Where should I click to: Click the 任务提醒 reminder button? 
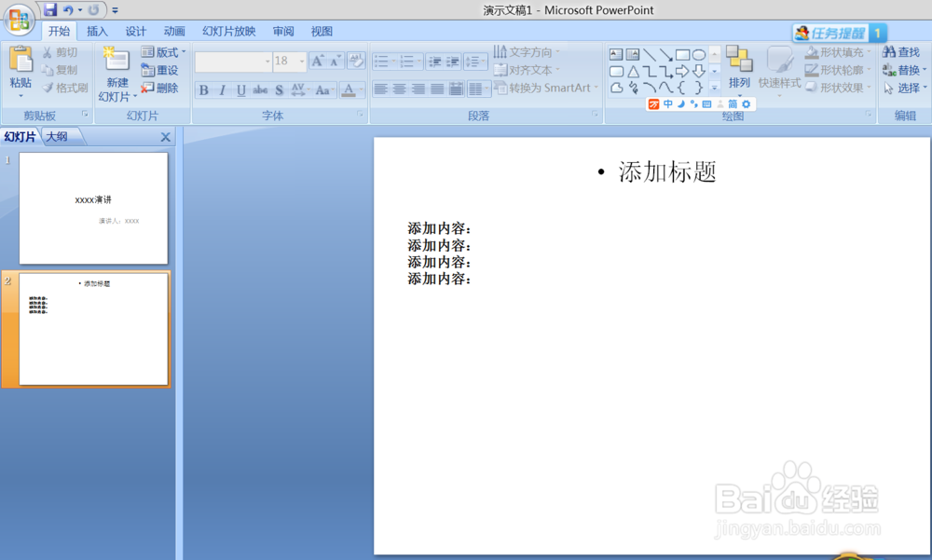[840, 34]
